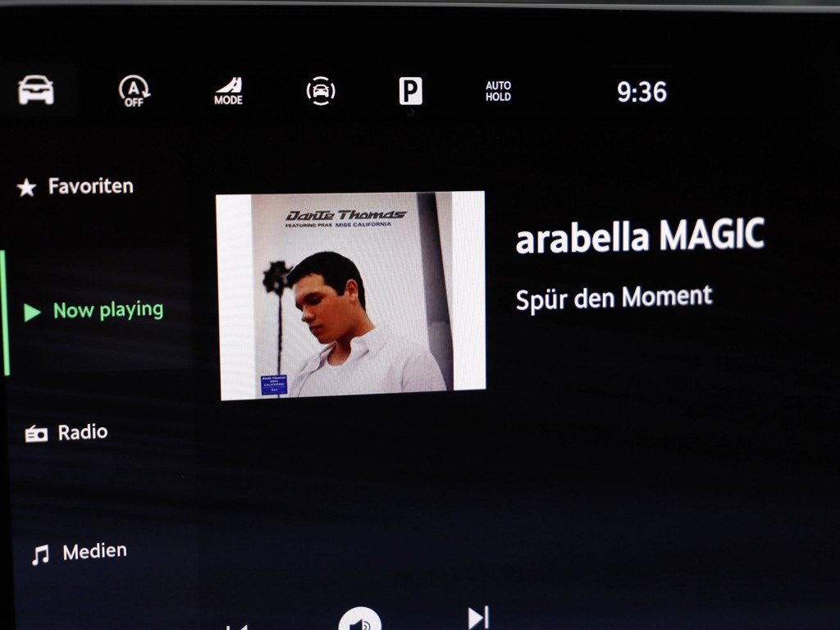The width and height of the screenshot is (840, 630).
Task: Skip to the next station
Action: [x=477, y=618]
